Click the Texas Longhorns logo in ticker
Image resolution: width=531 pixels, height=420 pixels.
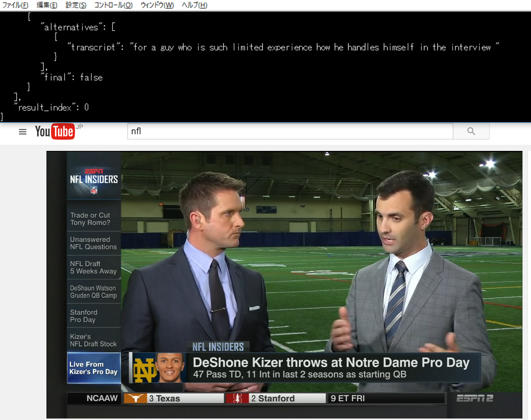coord(135,398)
